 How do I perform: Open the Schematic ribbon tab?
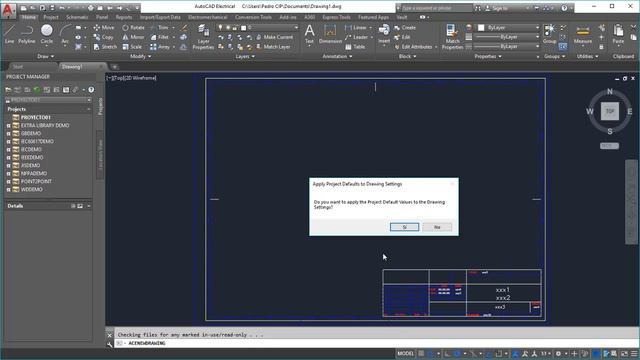pos(77,17)
